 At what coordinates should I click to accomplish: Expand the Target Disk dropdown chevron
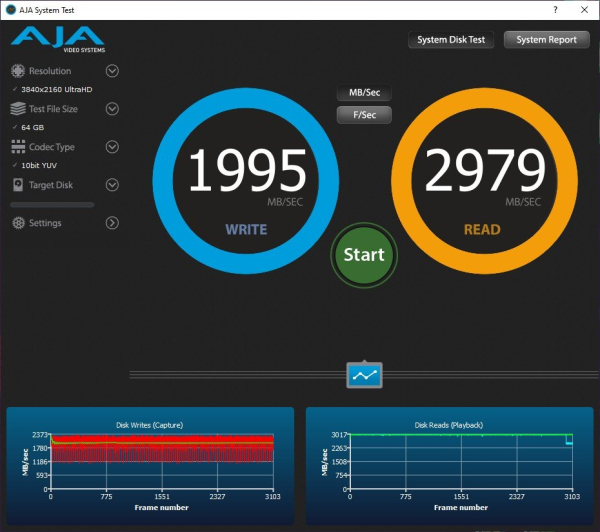pyautogui.click(x=112, y=185)
